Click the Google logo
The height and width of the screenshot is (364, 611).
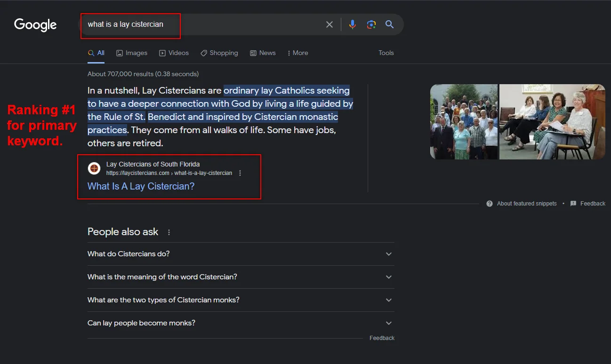[x=35, y=25]
